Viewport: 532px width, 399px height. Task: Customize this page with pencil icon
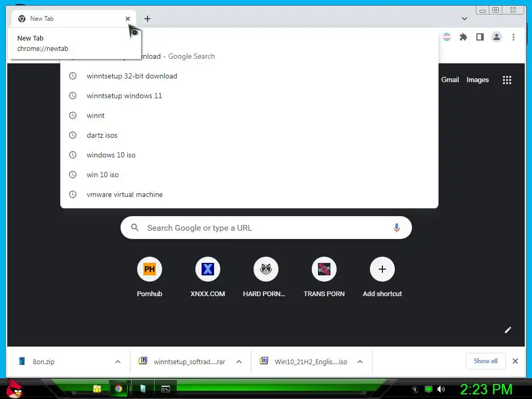tap(508, 330)
